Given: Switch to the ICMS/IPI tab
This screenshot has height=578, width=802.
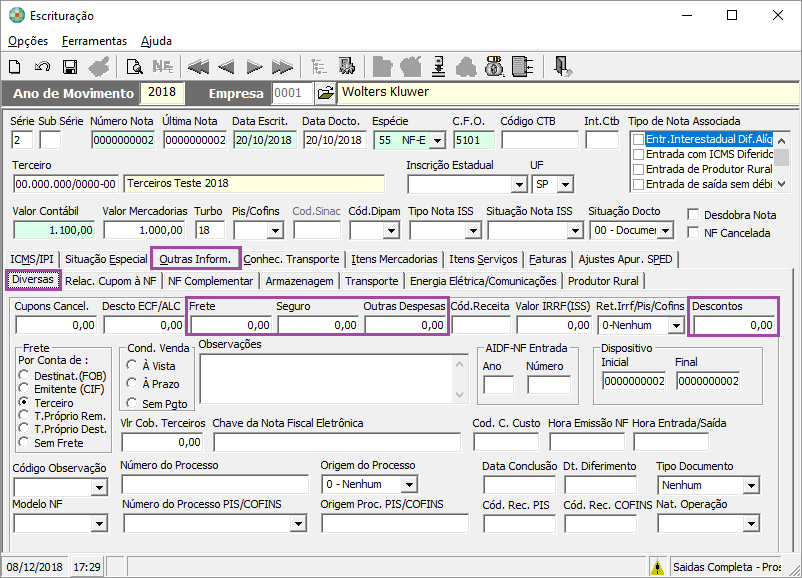Looking at the screenshot, I should coord(32,259).
